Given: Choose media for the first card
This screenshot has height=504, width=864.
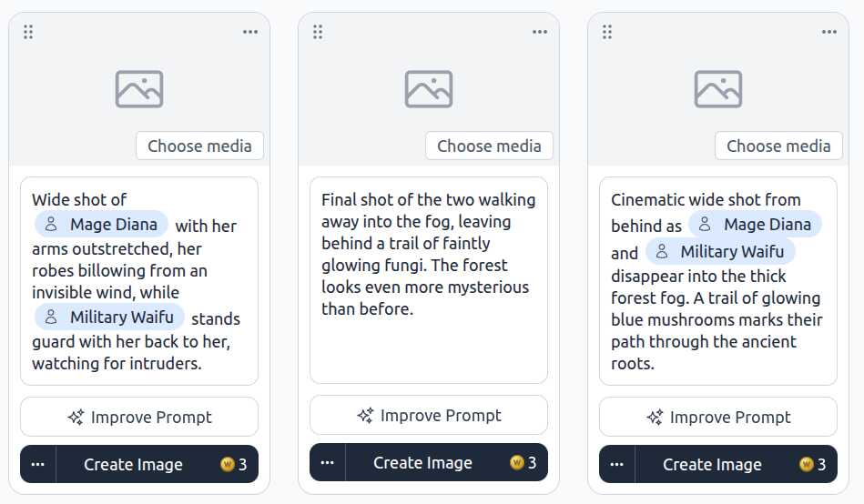Looking at the screenshot, I should pos(199,146).
